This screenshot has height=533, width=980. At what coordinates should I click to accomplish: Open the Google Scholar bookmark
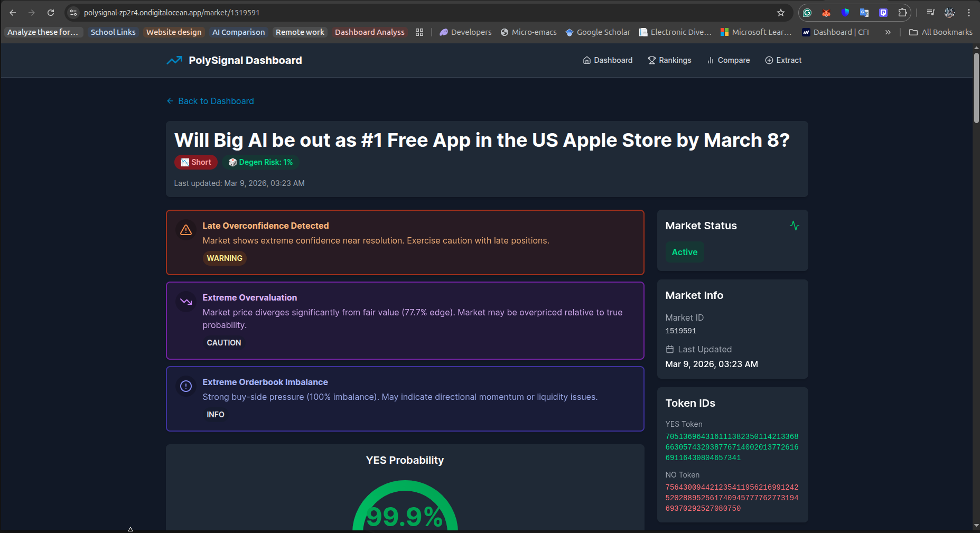(x=598, y=32)
